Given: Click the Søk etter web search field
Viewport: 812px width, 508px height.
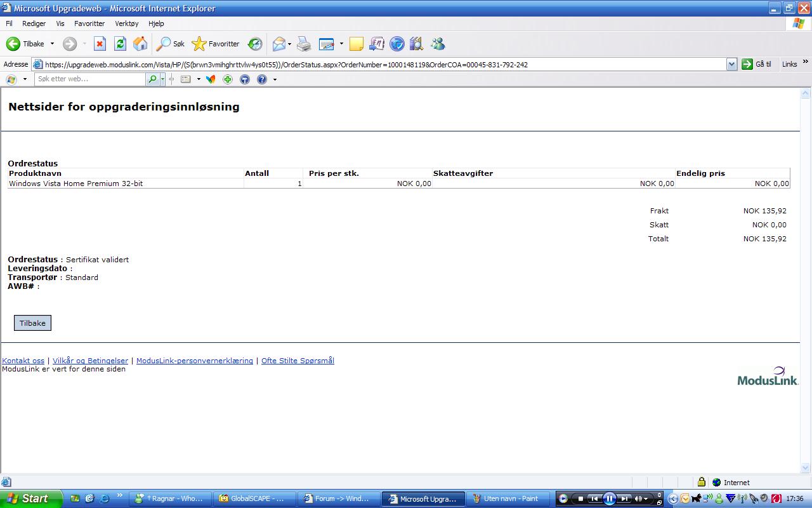Looking at the screenshot, I should click(90, 79).
